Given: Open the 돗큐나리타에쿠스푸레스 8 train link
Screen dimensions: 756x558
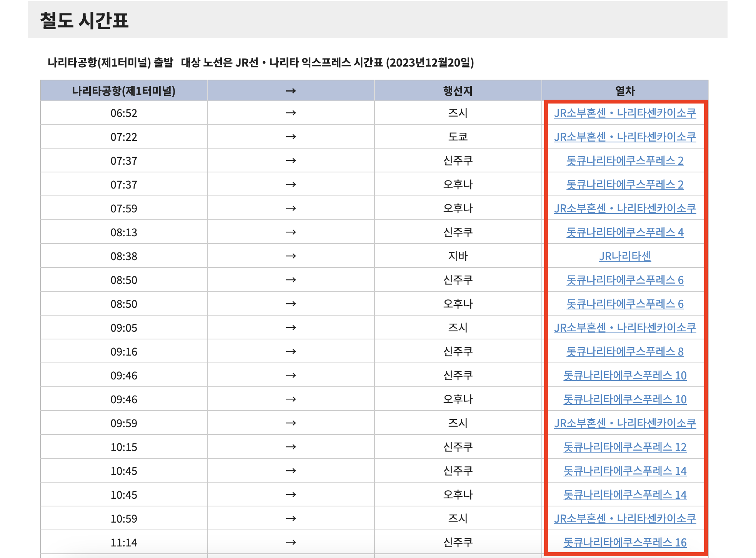Looking at the screenshot, I should coord(625,352).
